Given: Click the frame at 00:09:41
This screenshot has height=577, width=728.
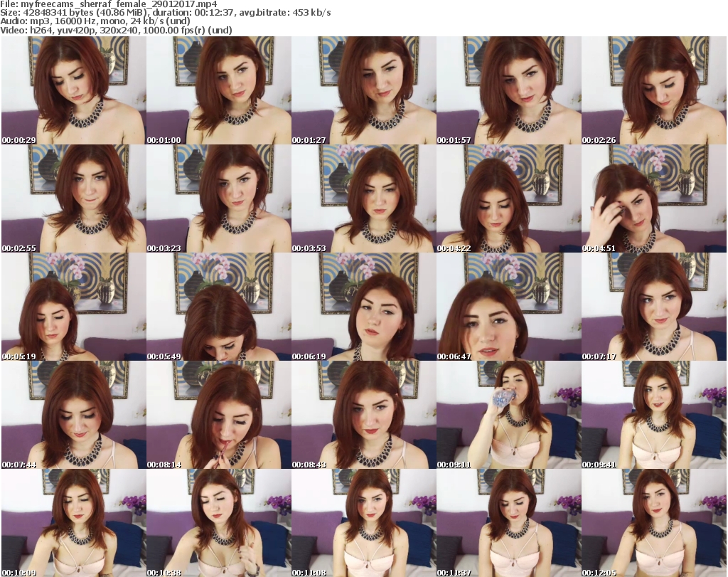Looking at the screenshot, I should pyautogui.click(x=654, y=415).
